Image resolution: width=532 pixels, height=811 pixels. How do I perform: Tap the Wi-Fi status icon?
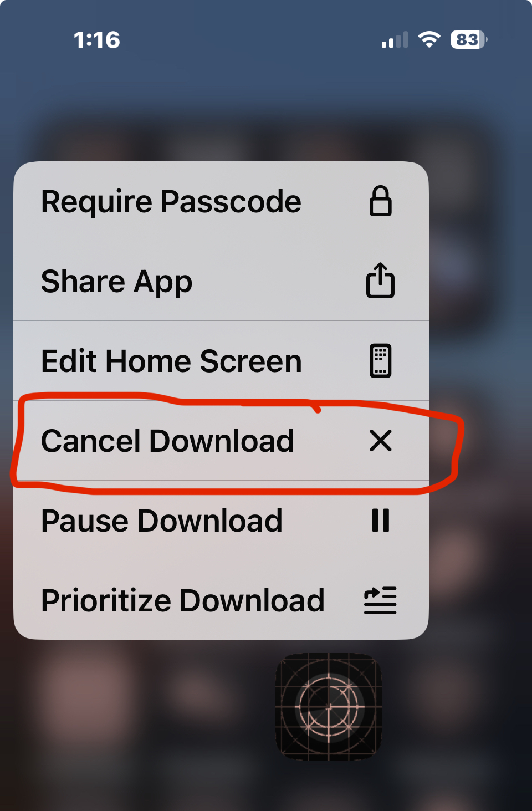click(429, 39)
